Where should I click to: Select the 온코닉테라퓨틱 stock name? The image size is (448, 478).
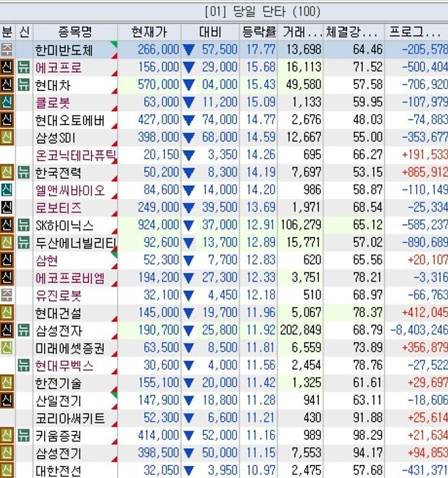pos(76,155)
